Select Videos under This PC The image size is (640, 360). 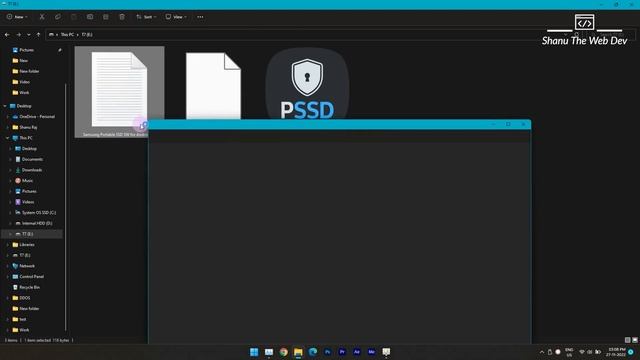[x=28, y=202]
